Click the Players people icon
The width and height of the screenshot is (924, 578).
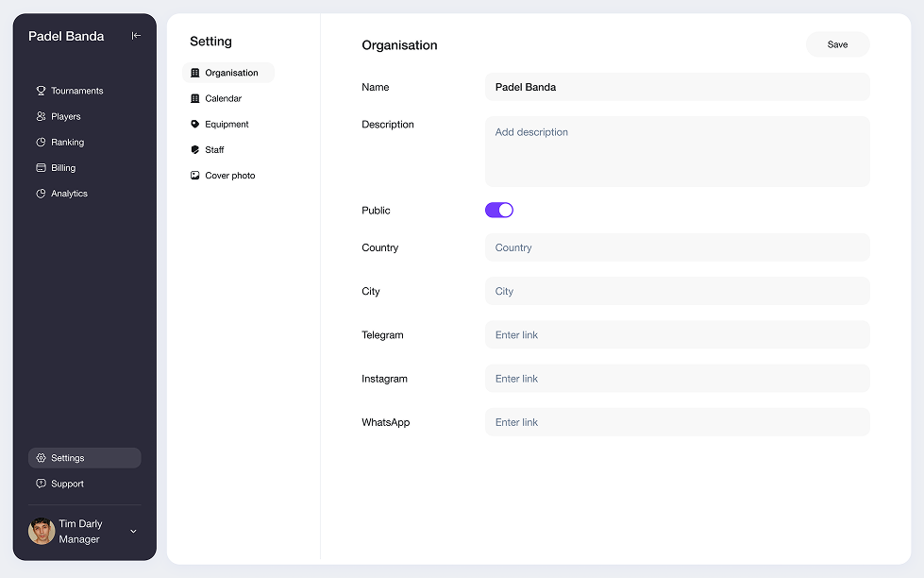(41, 116)
